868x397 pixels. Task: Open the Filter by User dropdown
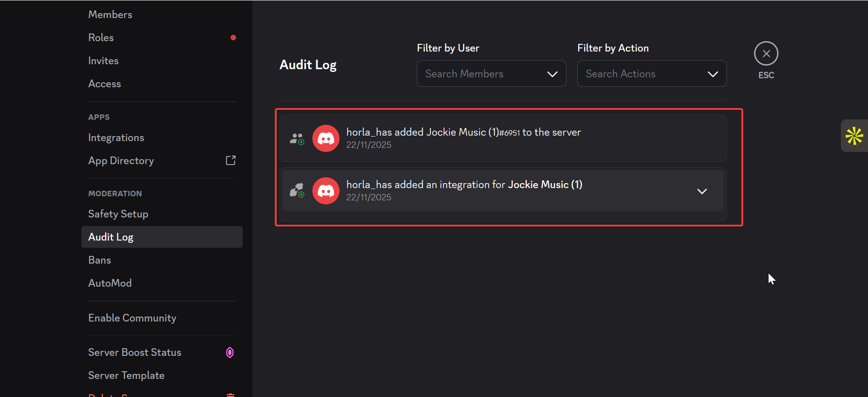pos(491,74)
